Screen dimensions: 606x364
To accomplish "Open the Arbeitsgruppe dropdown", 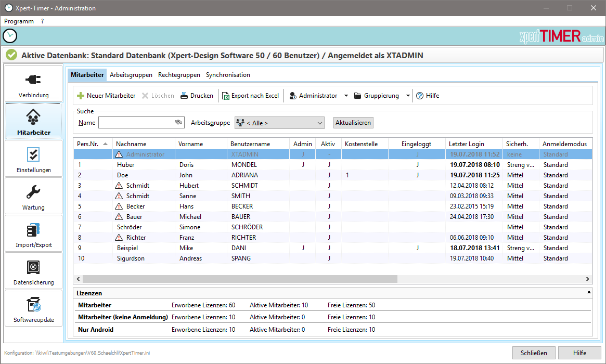I will coord(279,123).
